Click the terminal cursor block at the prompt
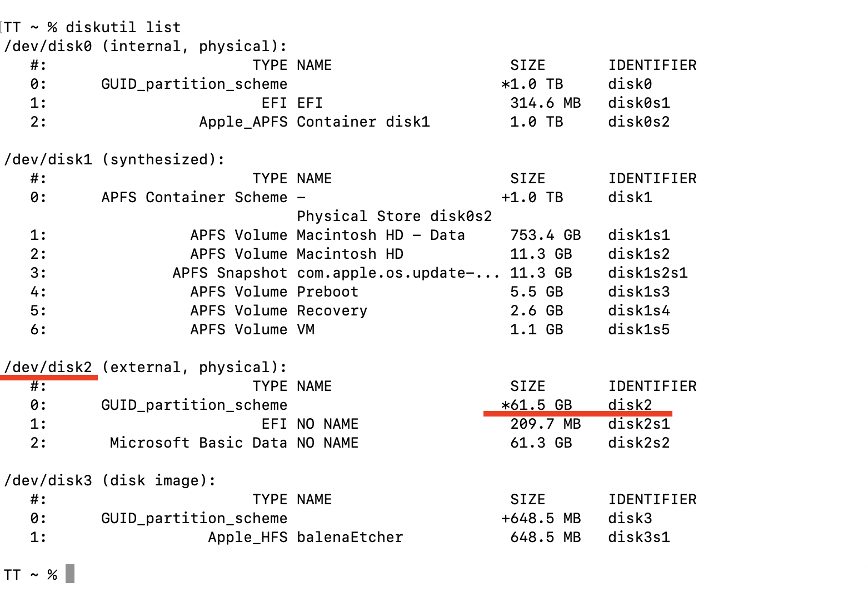868x602 pixels. click(x=70, y=574)
